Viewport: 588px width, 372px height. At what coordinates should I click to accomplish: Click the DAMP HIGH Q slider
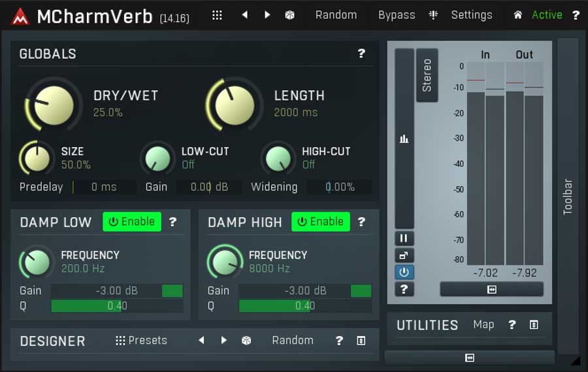tap(305, 306)
